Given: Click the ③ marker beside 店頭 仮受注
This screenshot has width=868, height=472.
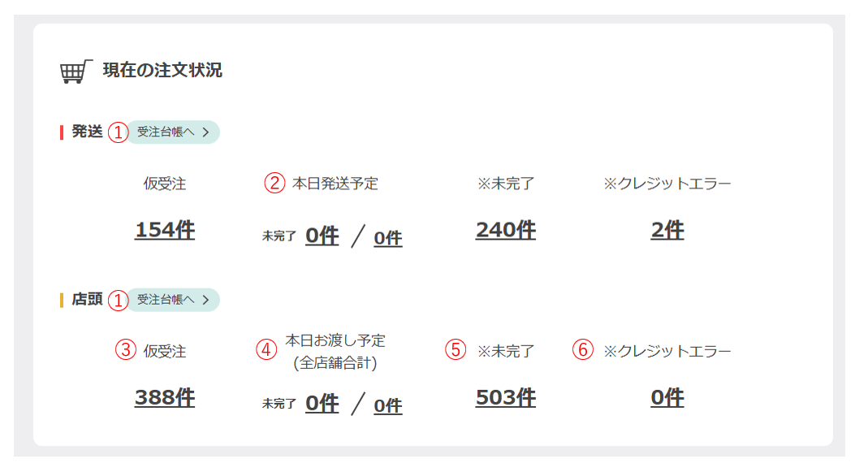Looking at the screenshot, I should point(125,351).
